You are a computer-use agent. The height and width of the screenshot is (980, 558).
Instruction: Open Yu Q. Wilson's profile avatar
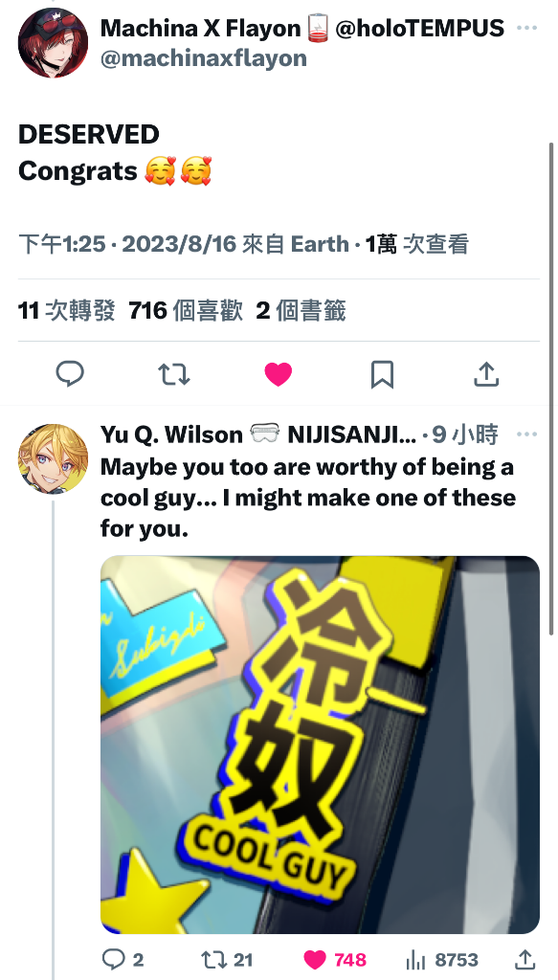click(53, 458)
